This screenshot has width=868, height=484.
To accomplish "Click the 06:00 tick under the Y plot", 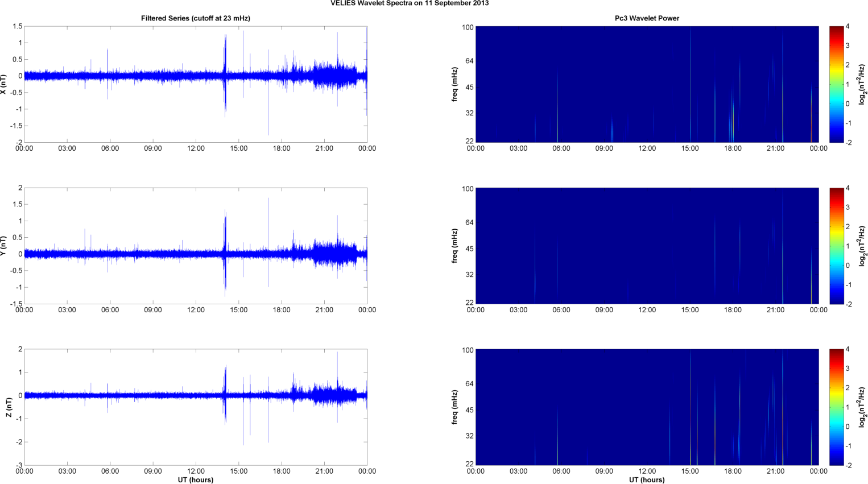I will click(x=110, y=310).
